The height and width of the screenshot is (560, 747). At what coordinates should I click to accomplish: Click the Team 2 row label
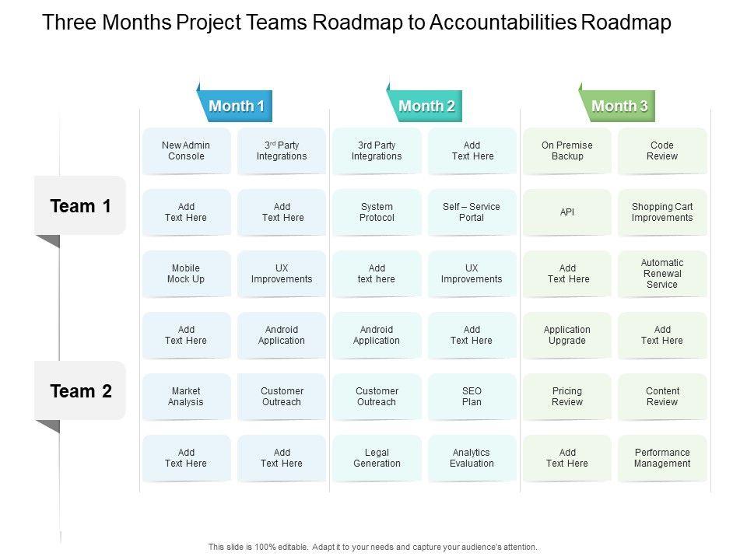coord(80,391)
